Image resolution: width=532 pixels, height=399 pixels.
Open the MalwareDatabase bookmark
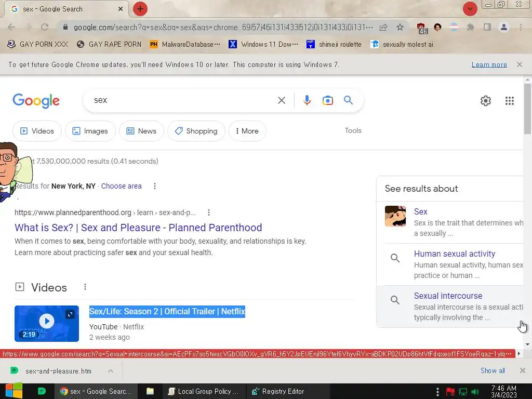click(x=185, y=45)
